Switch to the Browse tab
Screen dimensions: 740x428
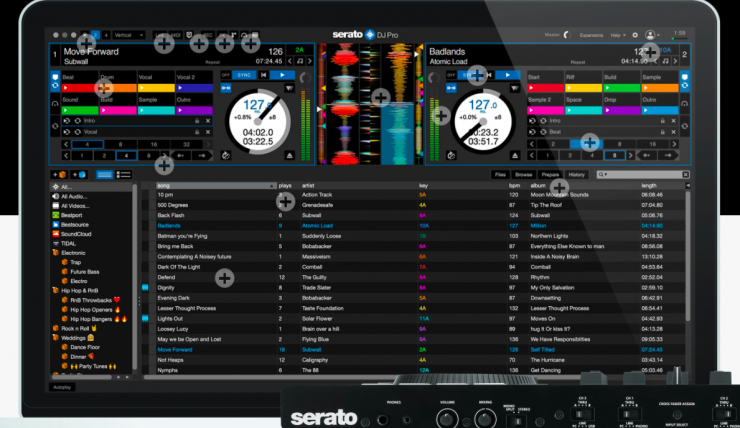[523, 175]
